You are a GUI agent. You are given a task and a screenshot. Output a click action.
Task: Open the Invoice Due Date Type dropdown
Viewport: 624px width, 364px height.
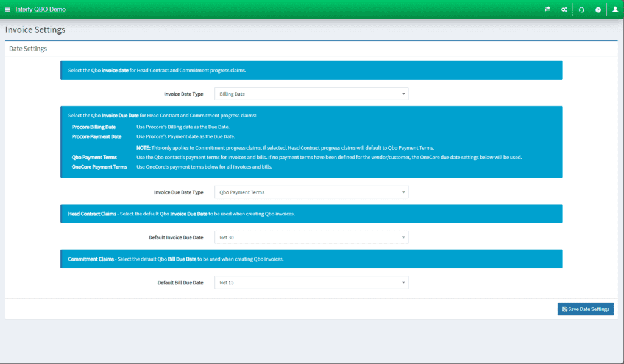(311, 192)
